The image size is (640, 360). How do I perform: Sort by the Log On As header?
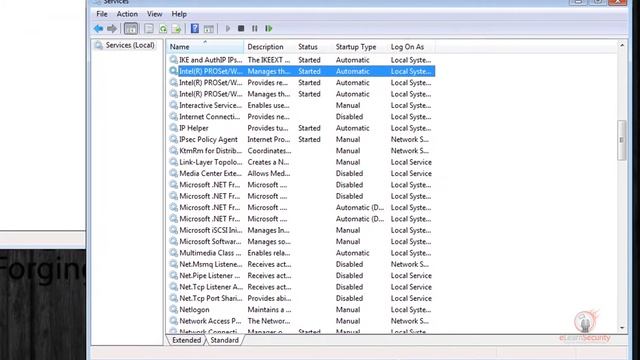coord(411,47)
